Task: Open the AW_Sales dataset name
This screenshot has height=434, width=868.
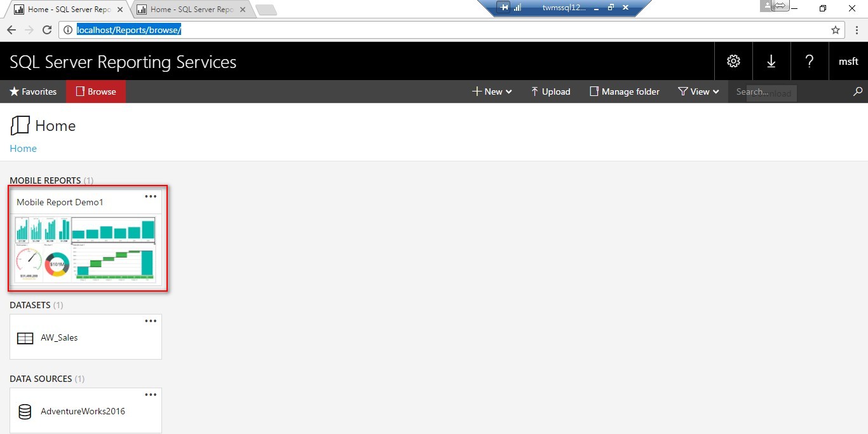Action: click(59, 337)
